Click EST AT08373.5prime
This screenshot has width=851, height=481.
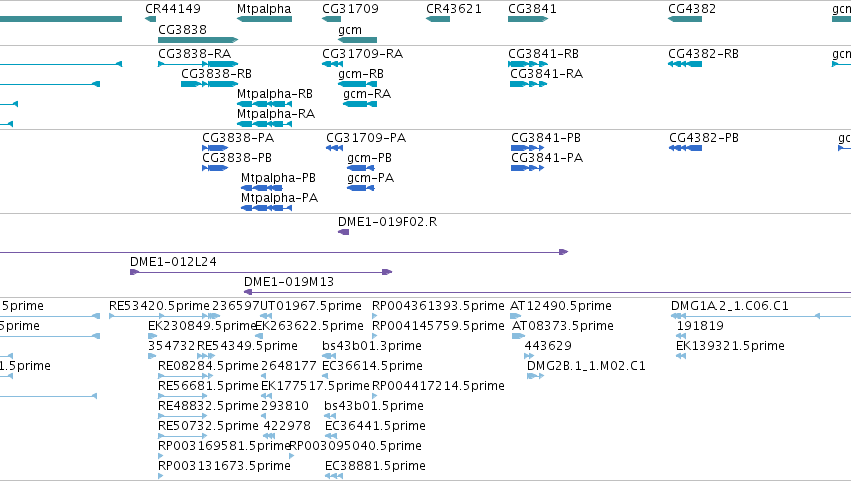pyautogui.click(x=563, y=326)
